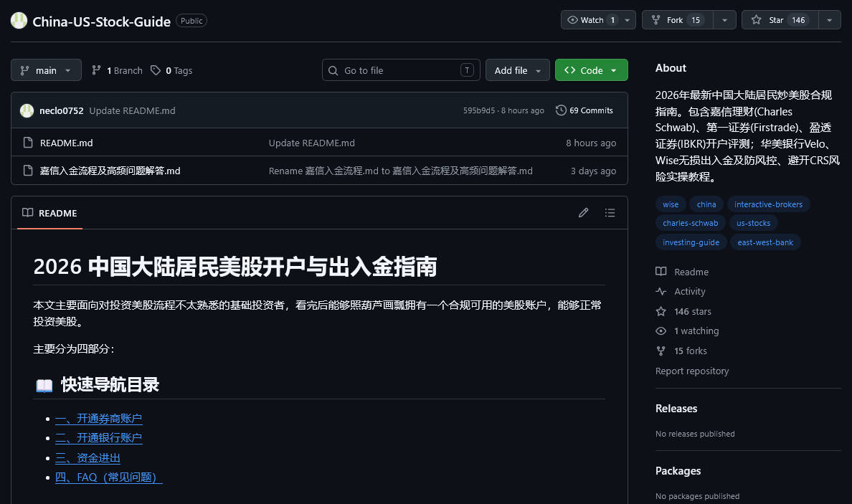Click the 2026 中国大陆居民美股开户与出入金指南 heading

(235, 267)
